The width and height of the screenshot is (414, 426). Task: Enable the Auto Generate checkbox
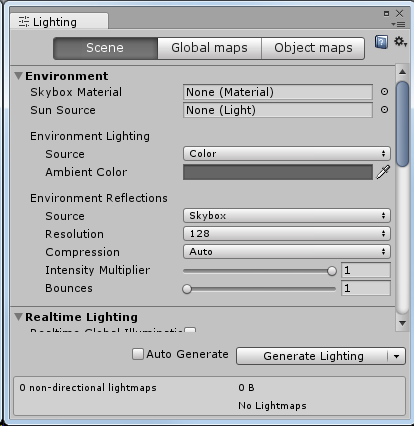[138, 354]
